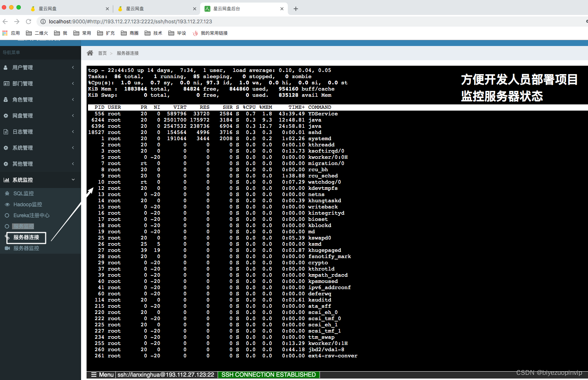
Task: Open the 毕设 bookmark folder
Action: click(177, 33)
